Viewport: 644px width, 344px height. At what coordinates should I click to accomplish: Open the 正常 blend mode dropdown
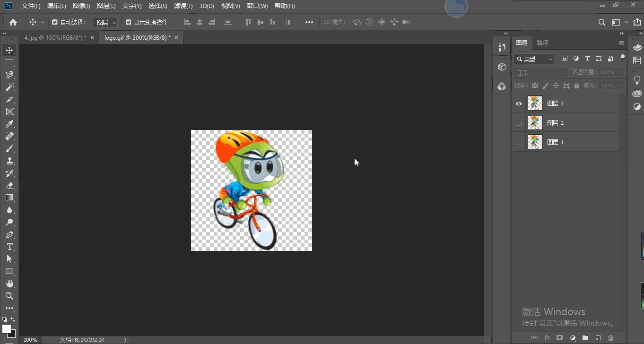coord(541,73)
